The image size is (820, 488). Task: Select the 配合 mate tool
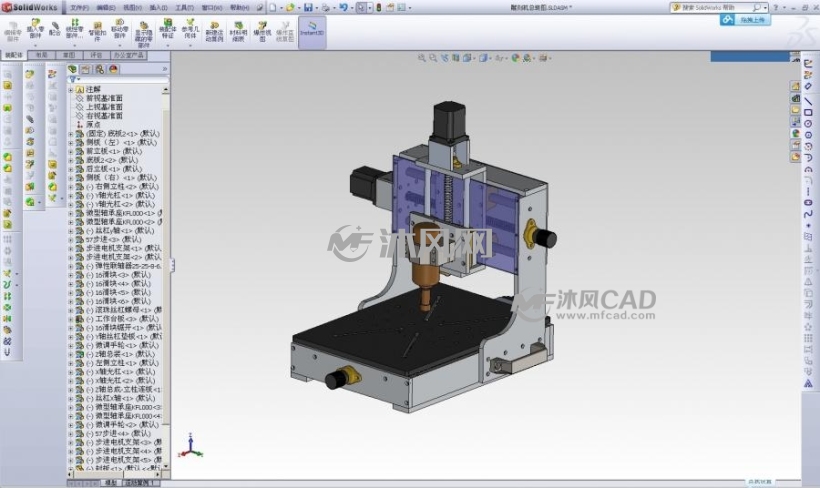(54, 29)
